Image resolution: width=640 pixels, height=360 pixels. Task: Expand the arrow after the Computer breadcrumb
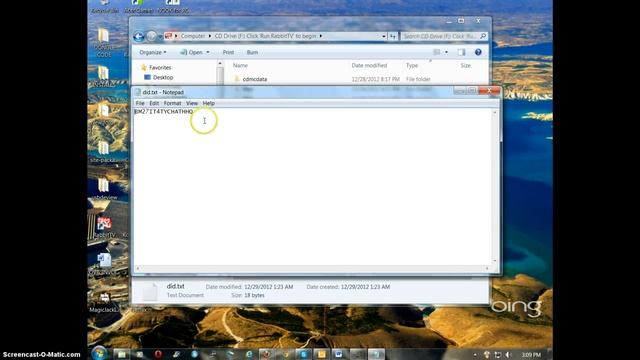pos(210,36)
